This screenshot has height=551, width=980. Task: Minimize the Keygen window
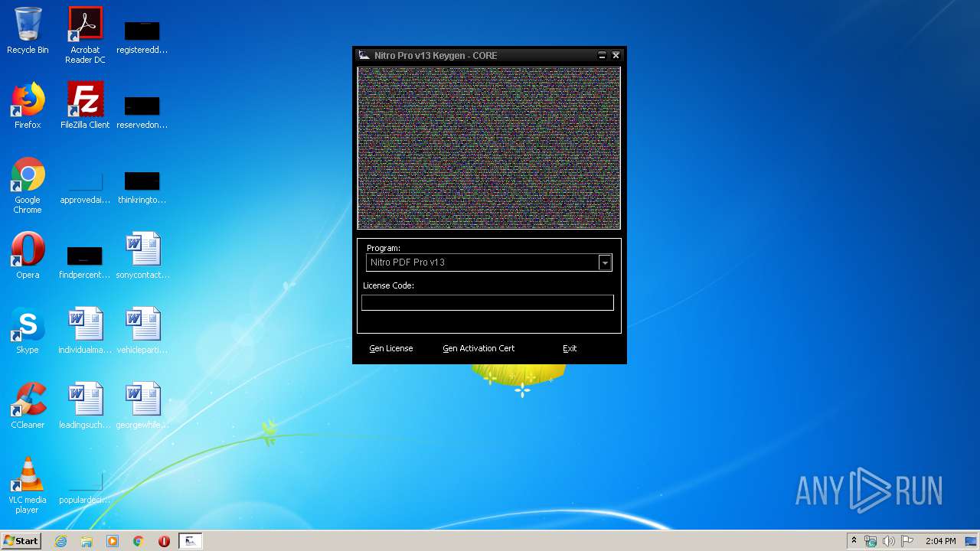click(x=602, y=55)
